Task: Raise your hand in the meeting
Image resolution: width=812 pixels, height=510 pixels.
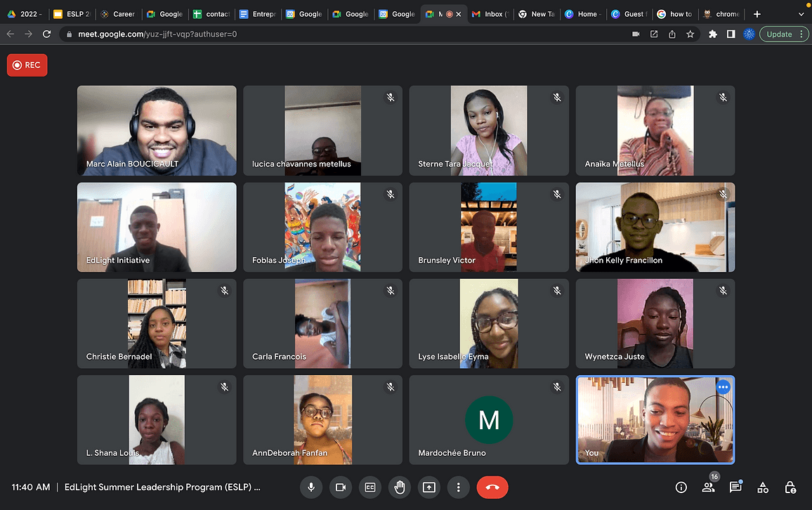Action: [x=400, y=487]
